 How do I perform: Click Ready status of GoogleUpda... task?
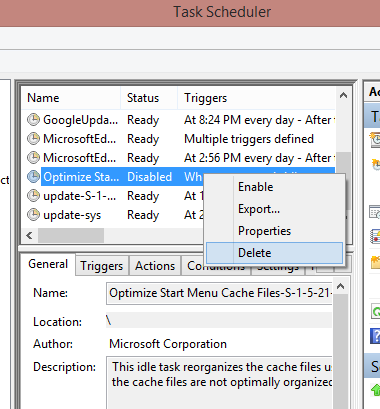pos(143,120)
